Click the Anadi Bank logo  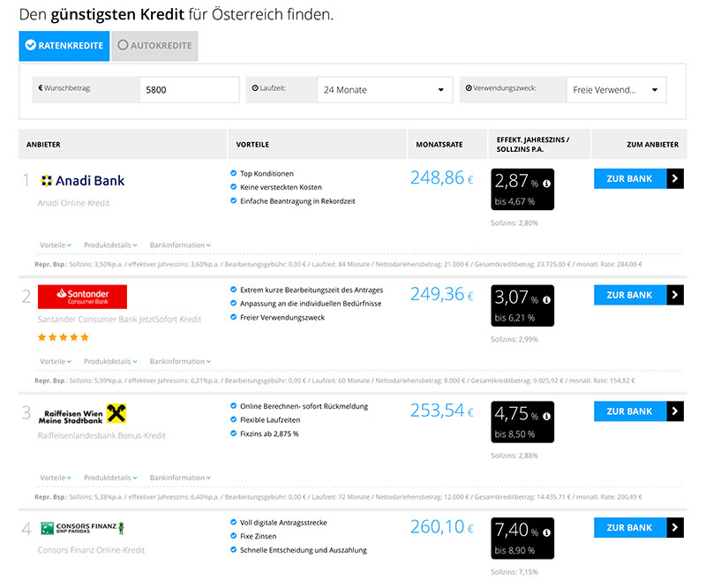[x=82, y=181]
